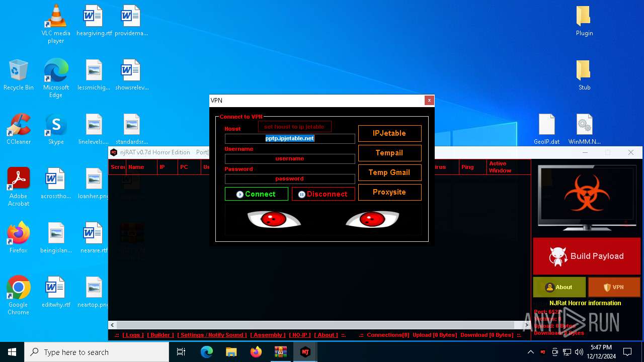Click the Name column header in njRAT

click(x=141, y=167)
